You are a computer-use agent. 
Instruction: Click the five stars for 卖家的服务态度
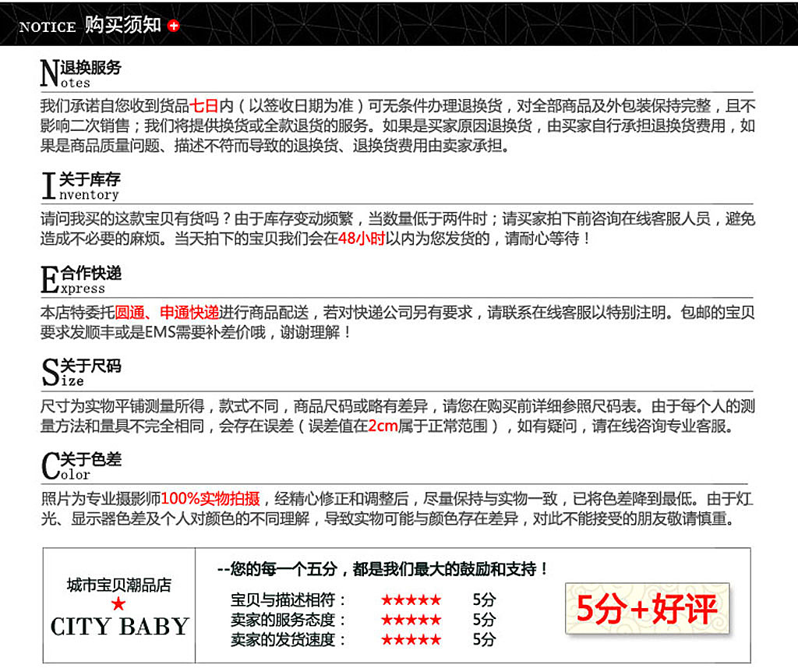pos(411,620)
